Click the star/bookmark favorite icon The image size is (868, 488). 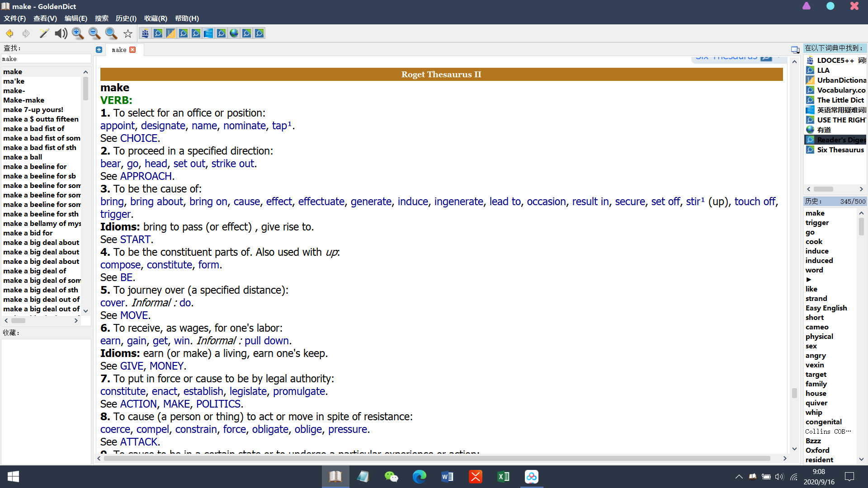click(128, 33)
